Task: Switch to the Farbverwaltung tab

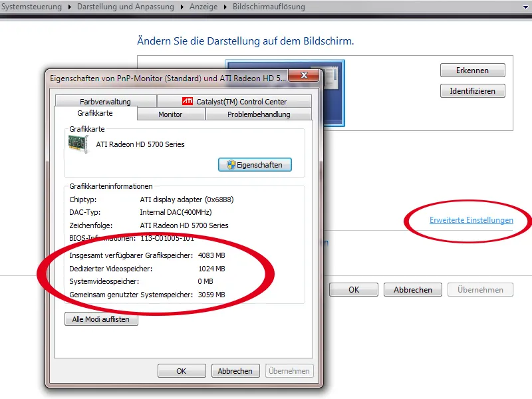Action: [106, 102]
